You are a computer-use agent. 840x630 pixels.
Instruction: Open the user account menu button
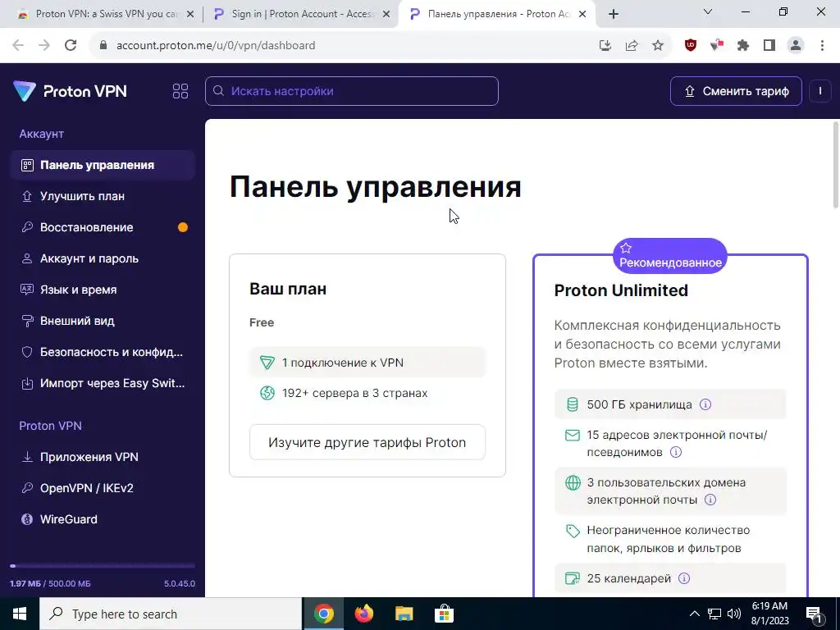tap(820, 91)
